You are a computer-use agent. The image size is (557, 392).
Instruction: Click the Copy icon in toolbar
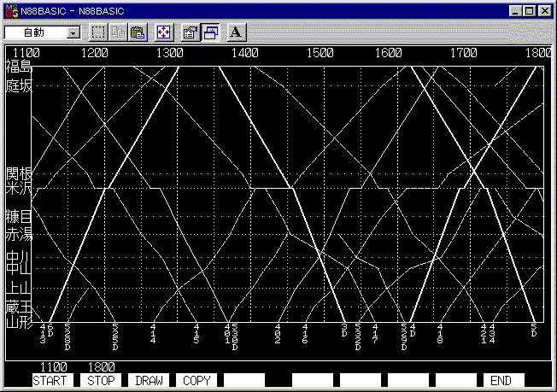[119, 32]
